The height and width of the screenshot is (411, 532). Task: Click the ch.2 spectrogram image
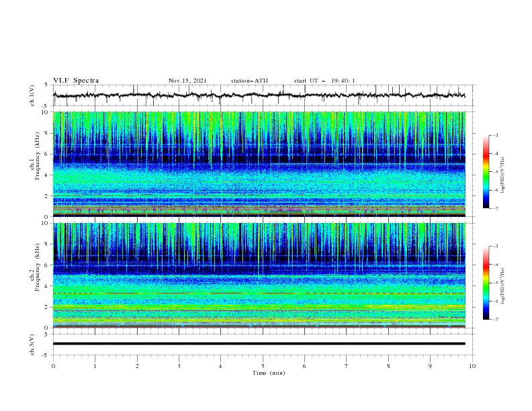pyautogui.click(x=259, y=275)
